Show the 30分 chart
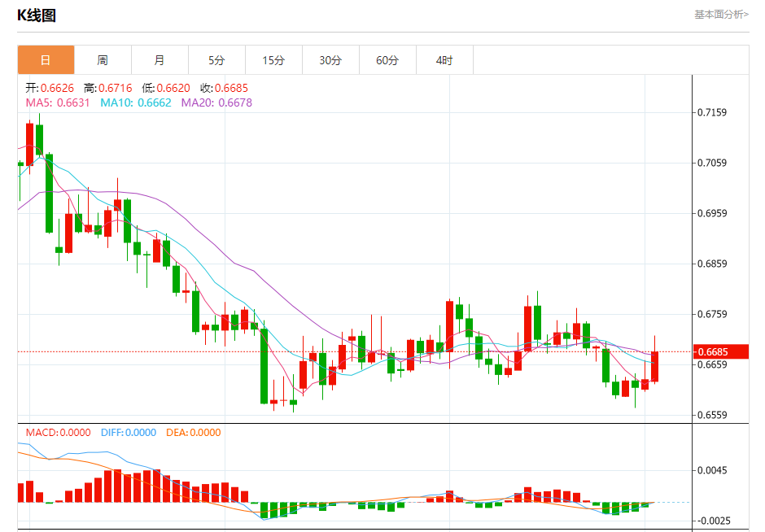The height and width of the screenshot is (532, 765). click(330, 60)
